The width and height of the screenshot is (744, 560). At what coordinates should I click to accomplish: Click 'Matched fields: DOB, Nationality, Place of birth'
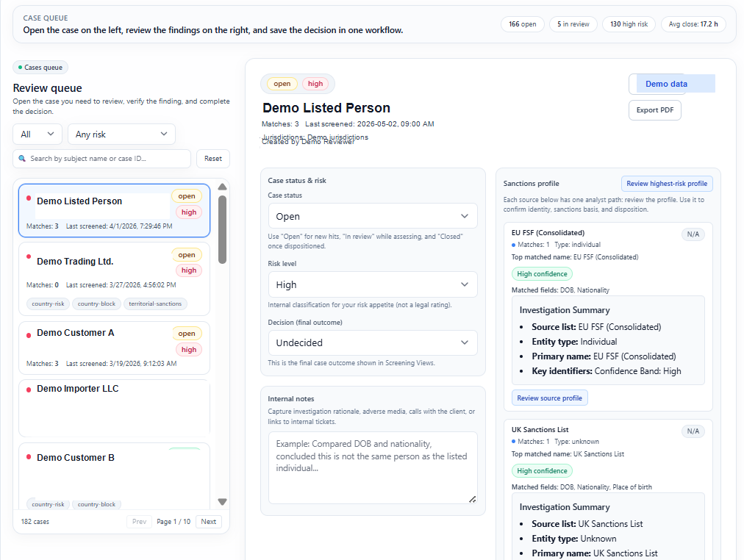click(x=582, y=487)
